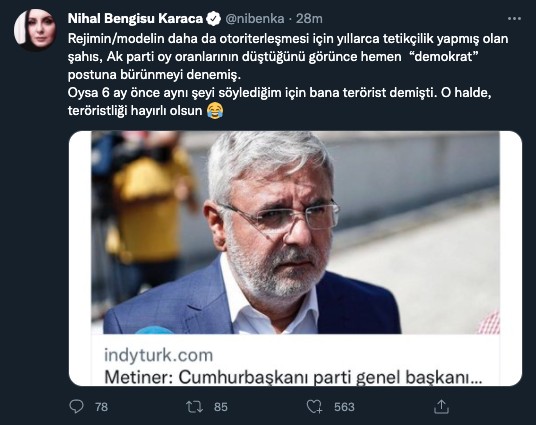
Task: Click the share upload arrow icon
Action: click(441, 407)
